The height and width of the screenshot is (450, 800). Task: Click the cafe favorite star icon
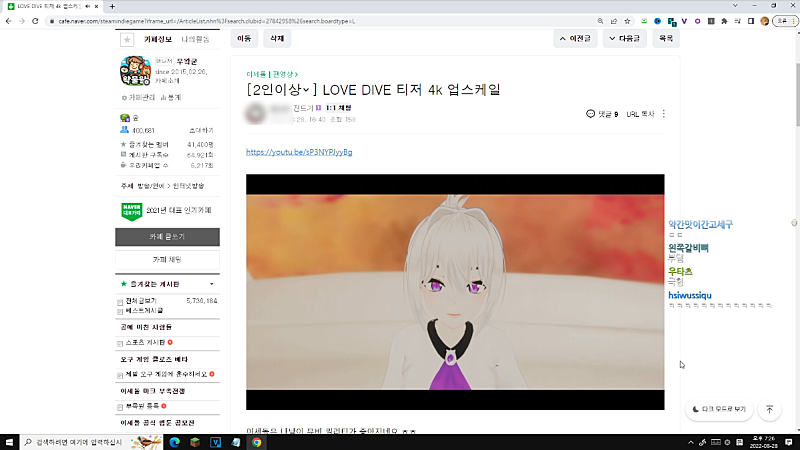pos(127,39)
